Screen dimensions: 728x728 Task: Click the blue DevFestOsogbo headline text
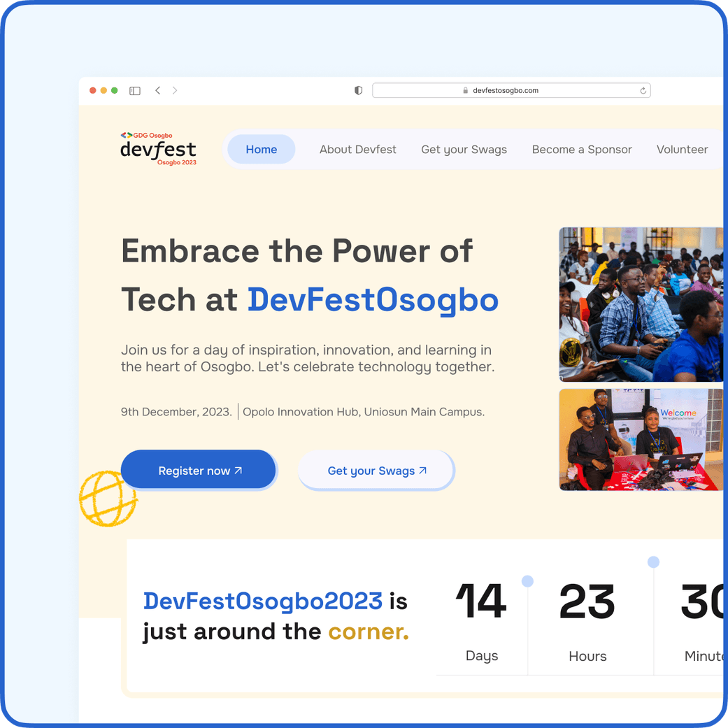[x=373, y=301]
